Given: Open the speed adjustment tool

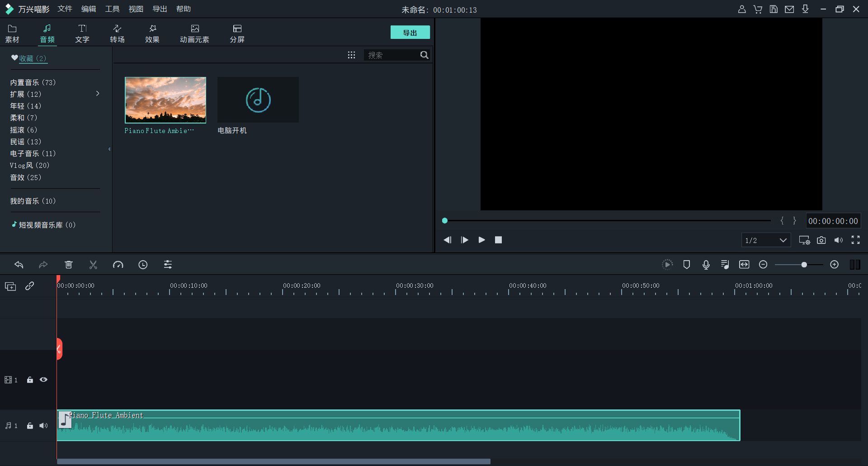Looking at the screenshot, I should [118, 265].
